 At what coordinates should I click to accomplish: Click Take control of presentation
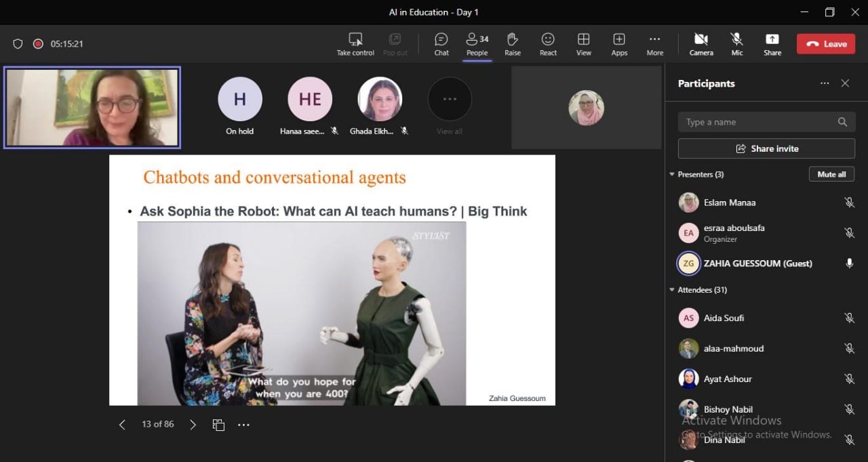tap(355, 44)
